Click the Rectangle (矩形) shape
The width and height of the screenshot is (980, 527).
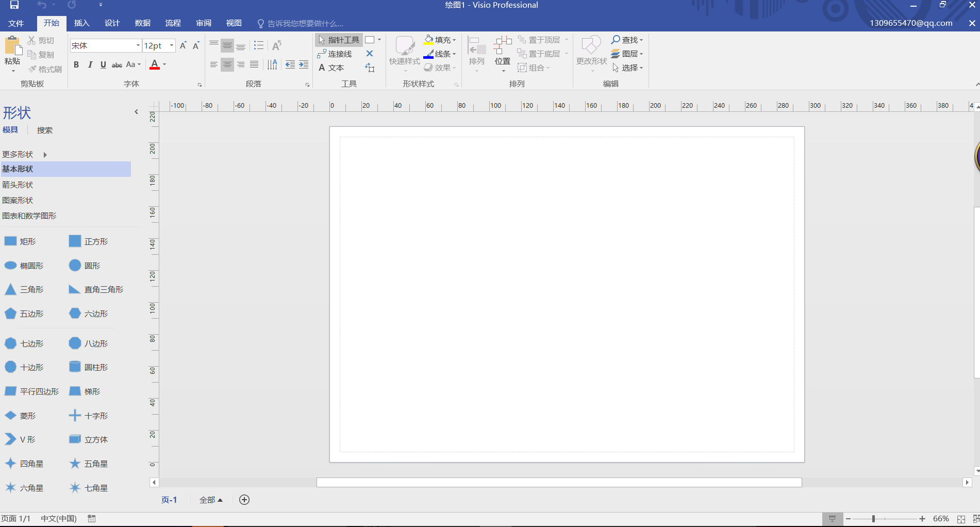pos(21,241)
